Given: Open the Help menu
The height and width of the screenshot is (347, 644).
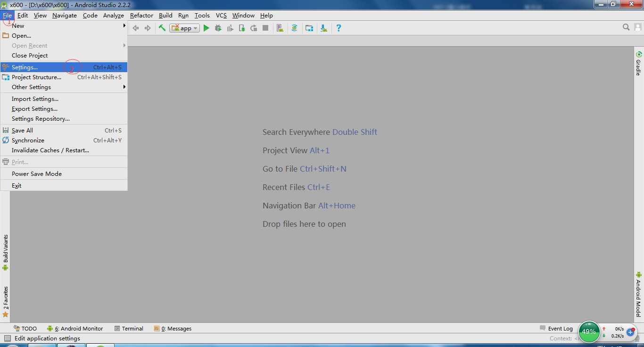Looking at the screenshot, I should (266, 15).
